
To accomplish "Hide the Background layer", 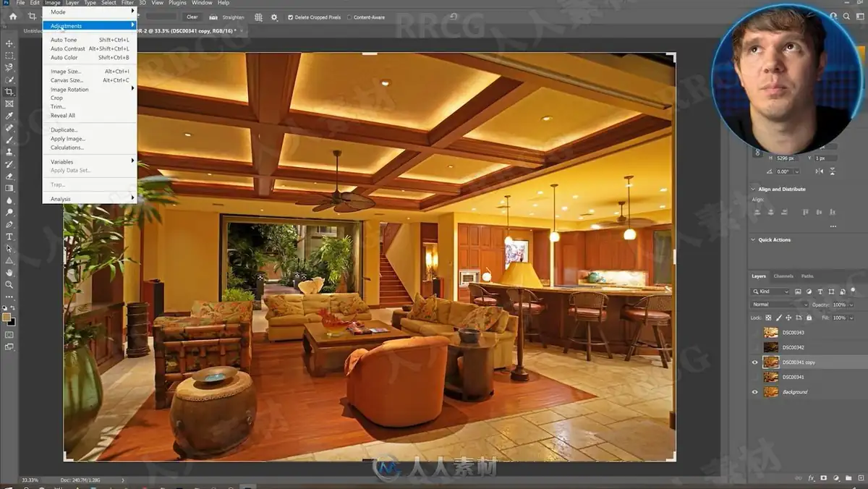I will coord(755,392).
